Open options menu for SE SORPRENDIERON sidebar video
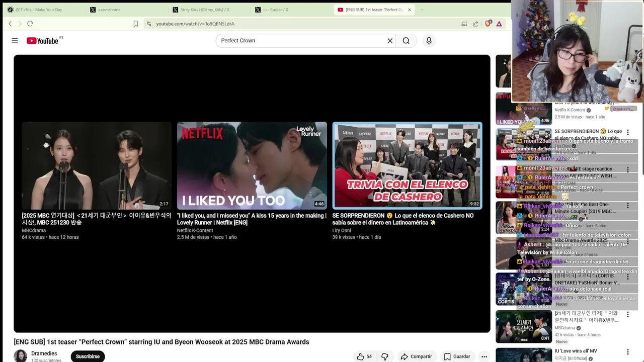Viewport: 644px width, 362px height. (627, 132)
